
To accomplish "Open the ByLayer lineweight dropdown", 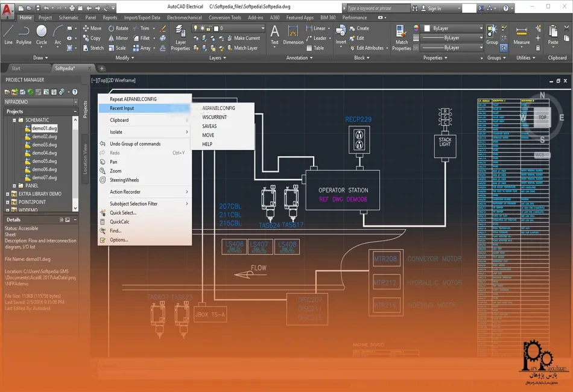I will point(481,48).
